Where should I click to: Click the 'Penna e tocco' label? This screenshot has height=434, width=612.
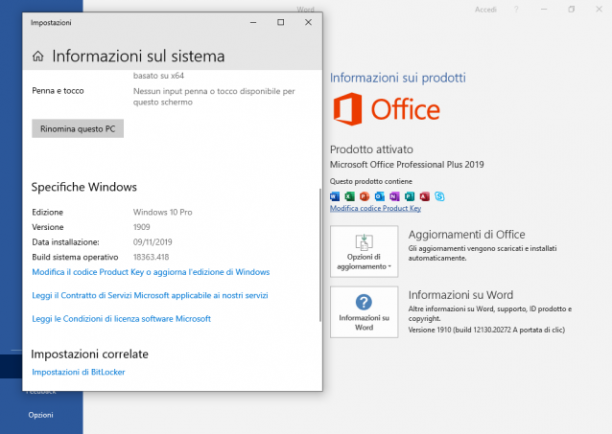[58, 91]
